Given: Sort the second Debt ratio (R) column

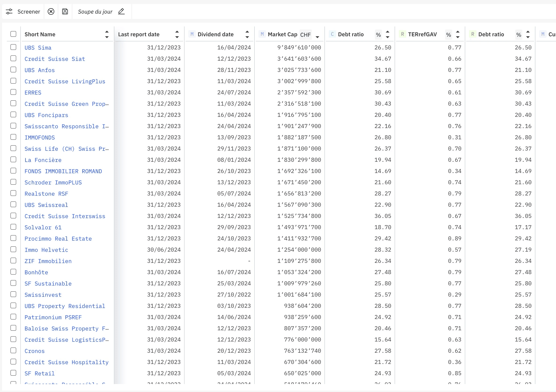Looking at the screenshot, I should (528, 34).
